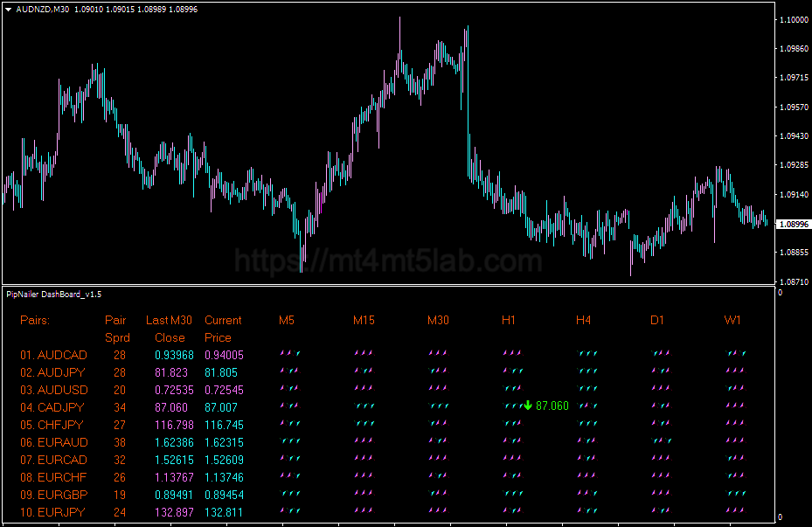Image resolution: width=812 pixels, height=527 pixels.
Task: Click the CADJPY M30 signal arrows
Action: pyautogui.click(x=438, y=406)
